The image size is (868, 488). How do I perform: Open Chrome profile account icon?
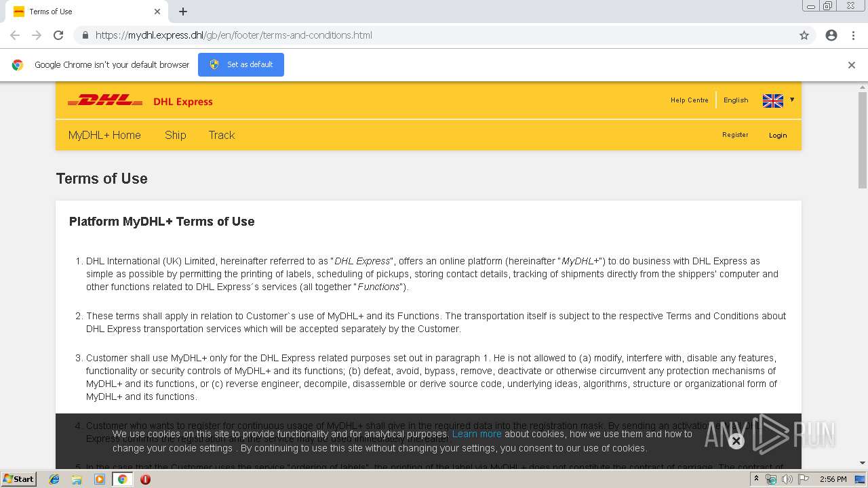[x=831, y=35]
